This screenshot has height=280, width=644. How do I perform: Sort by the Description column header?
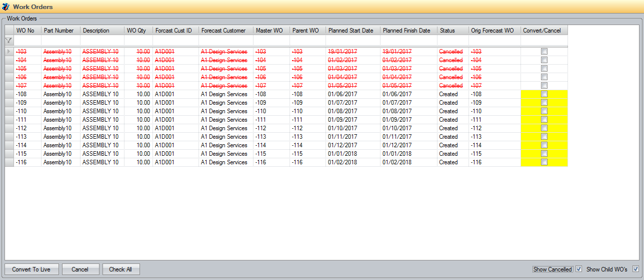point(102,31)
